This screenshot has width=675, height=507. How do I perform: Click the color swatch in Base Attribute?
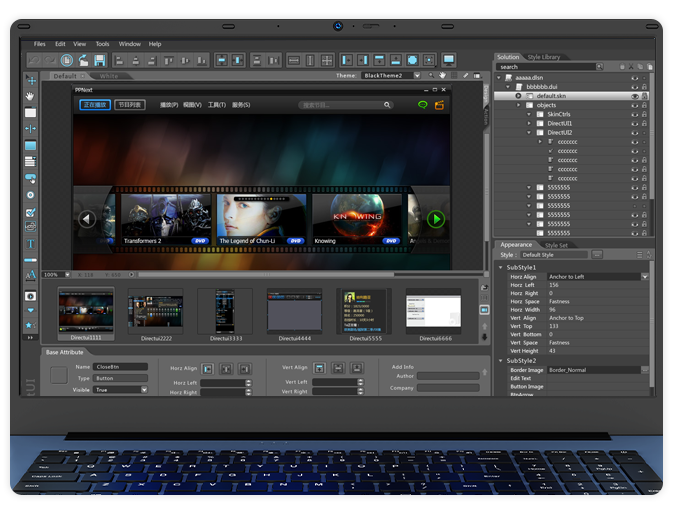(x=58, y=375)
